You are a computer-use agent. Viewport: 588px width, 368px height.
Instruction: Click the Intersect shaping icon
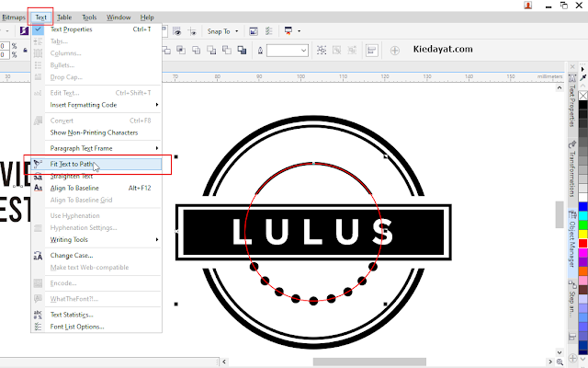coord(181,50)
